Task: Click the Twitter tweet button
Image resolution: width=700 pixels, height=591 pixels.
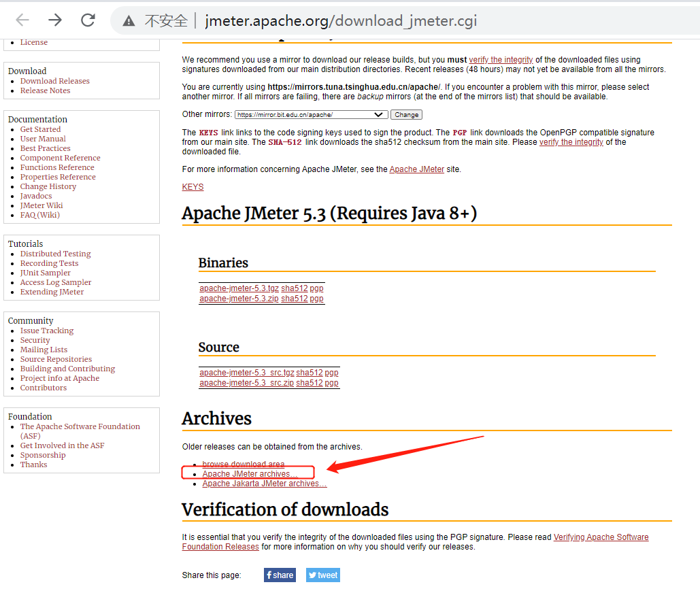Action: click(x=322, y=575)
